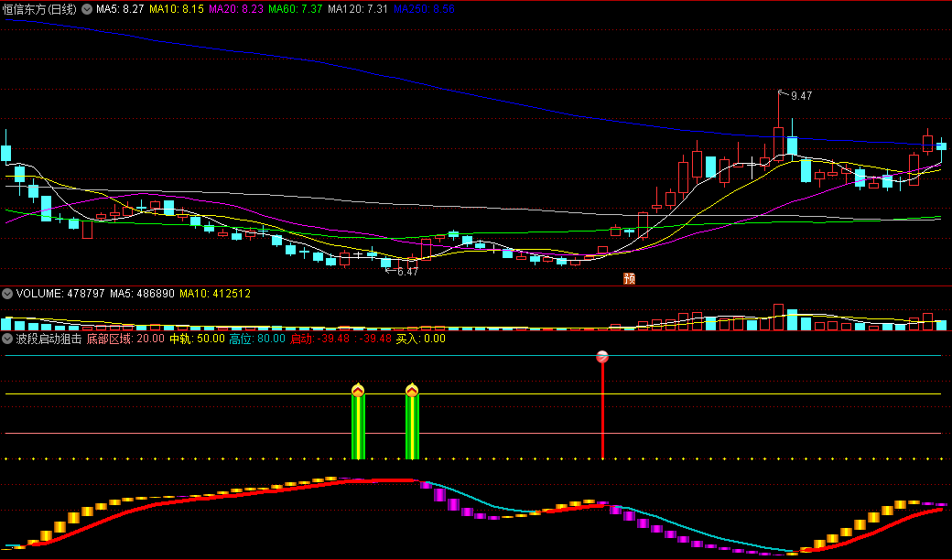This screenshot has width=952, height=560.
Task: Click the 底部区域: 20.00 label
Action: point(125,339)
